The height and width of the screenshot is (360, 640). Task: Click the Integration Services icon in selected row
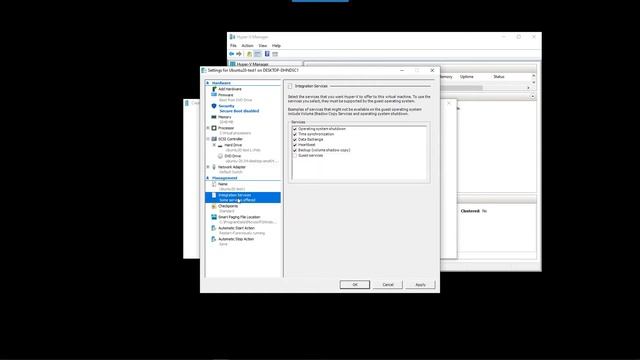coord(214,195)
